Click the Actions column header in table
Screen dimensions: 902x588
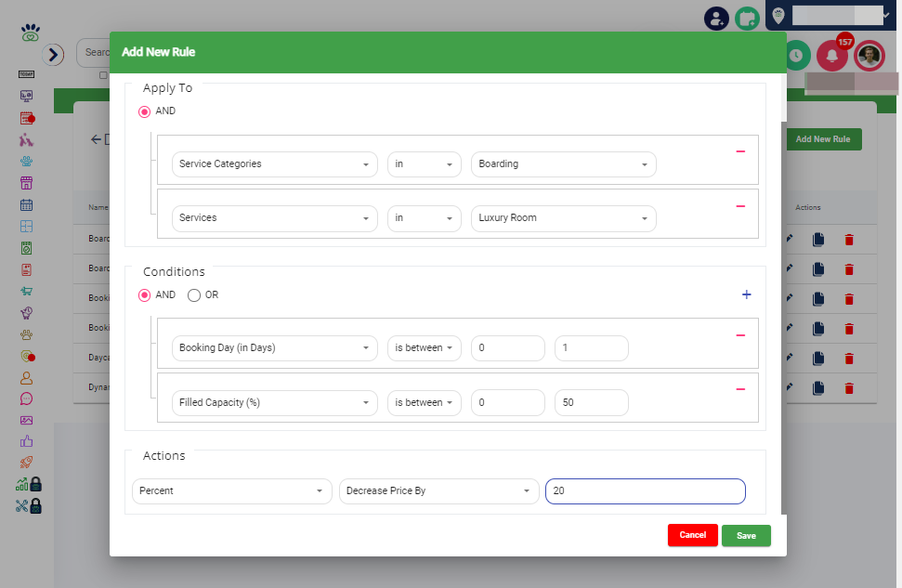(807, 207)
